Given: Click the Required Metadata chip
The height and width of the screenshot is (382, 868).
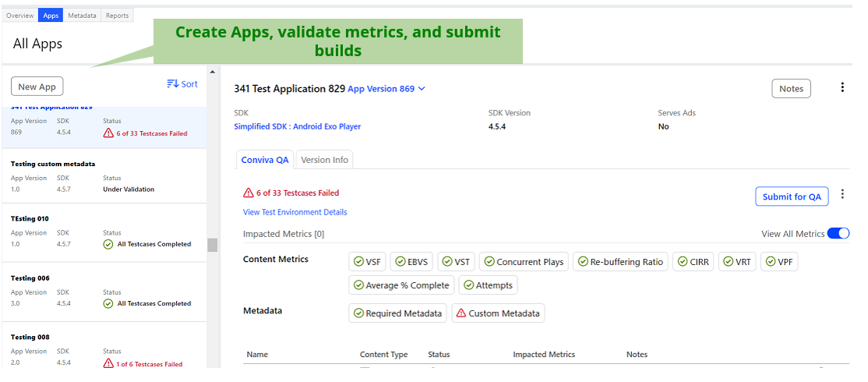Looking at the screenshot, I should 397,313.
